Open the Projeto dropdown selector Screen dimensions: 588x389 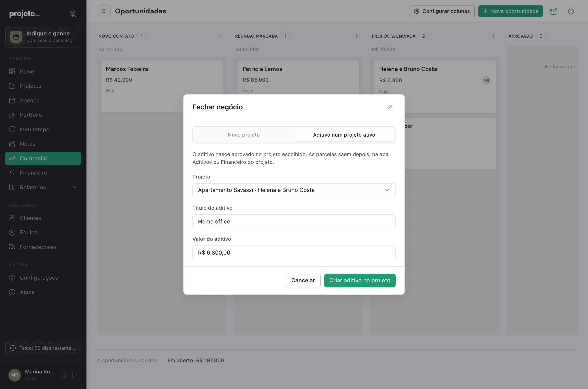[294, 190]
